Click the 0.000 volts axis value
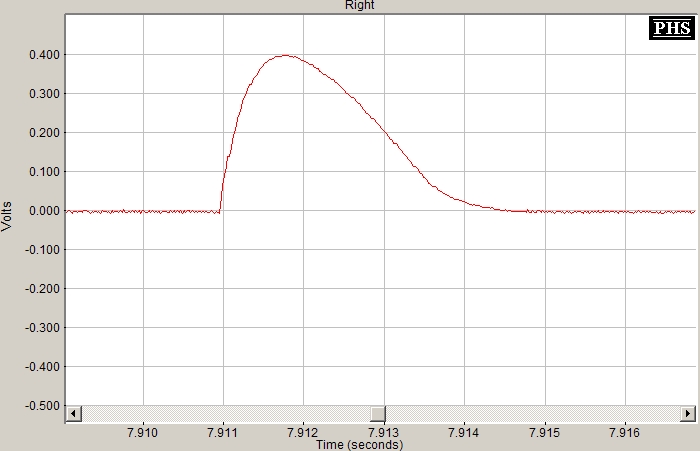Image resolution: width=700 pixels, height=451 pixels. 44,211
